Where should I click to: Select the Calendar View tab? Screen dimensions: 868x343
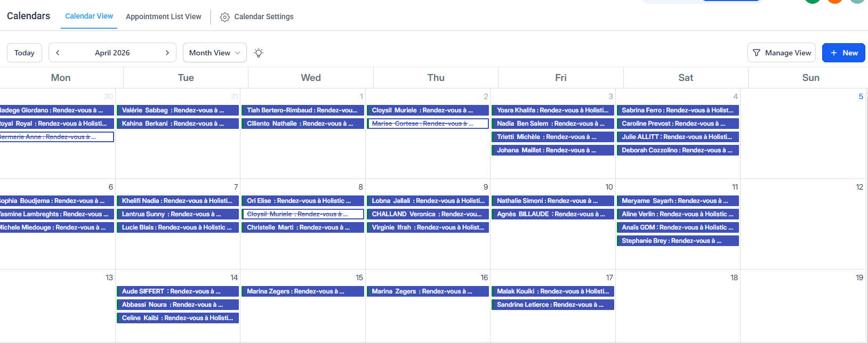tap(89, 16)
